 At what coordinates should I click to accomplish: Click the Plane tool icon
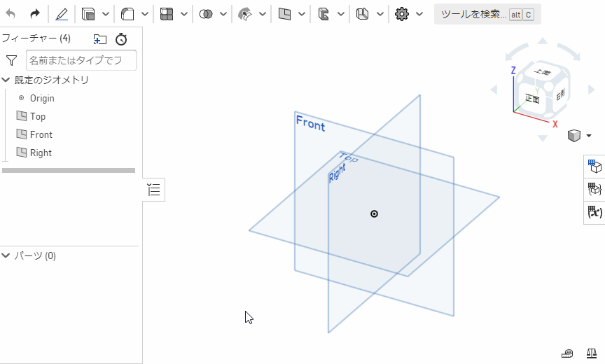pyautogui.click(x=284, y=14)
